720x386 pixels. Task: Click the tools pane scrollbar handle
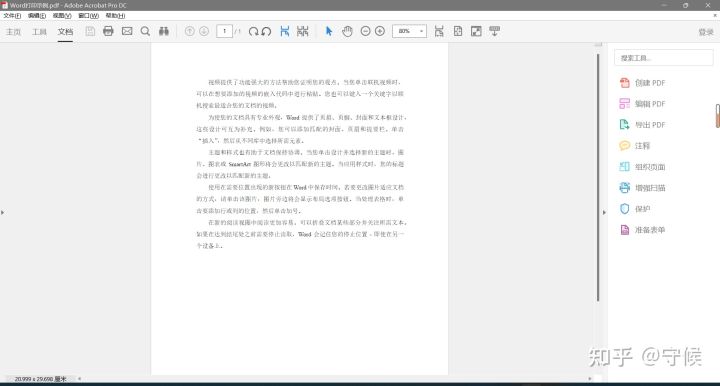(717, 116)
